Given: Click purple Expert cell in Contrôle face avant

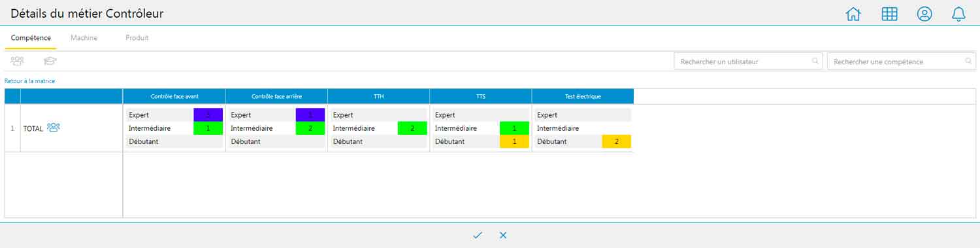Looking at the screenshot, I should click(x=208, y=115).
